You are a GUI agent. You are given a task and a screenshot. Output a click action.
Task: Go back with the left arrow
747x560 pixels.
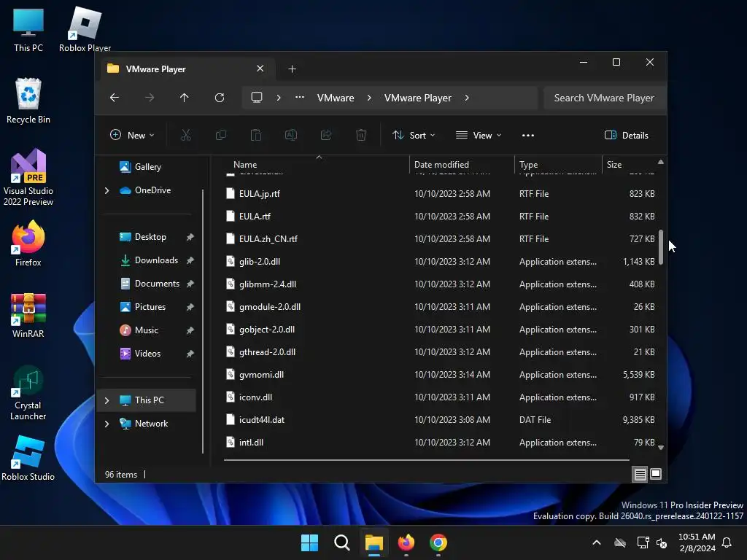[x=115, y=98]
